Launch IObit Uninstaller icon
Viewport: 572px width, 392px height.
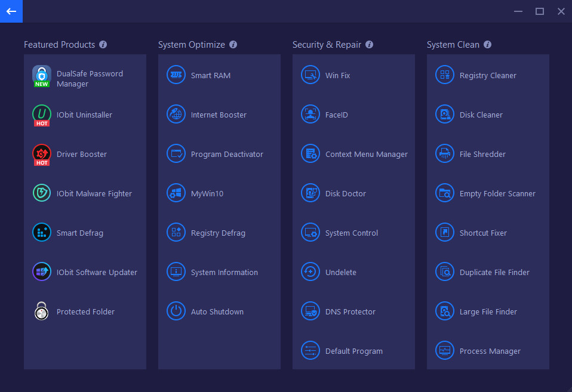[x=42, y=115]
